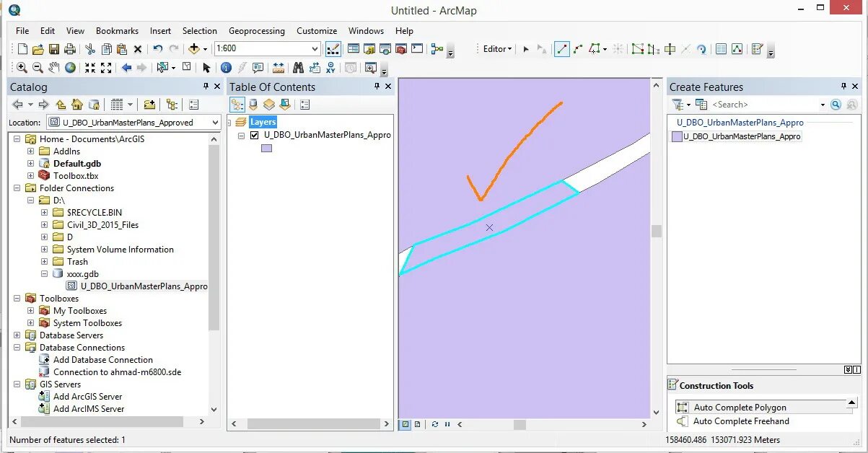Select Auto Complete Polygon construction tool
868x453 pixels.
pyautogui.click(x=761, y=408)
